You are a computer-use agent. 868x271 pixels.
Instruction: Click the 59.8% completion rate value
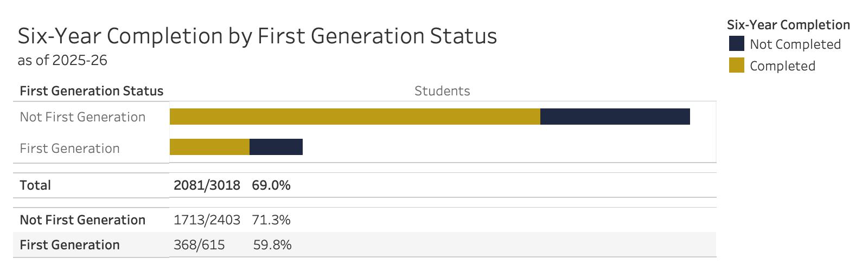[x=272, y=245]
